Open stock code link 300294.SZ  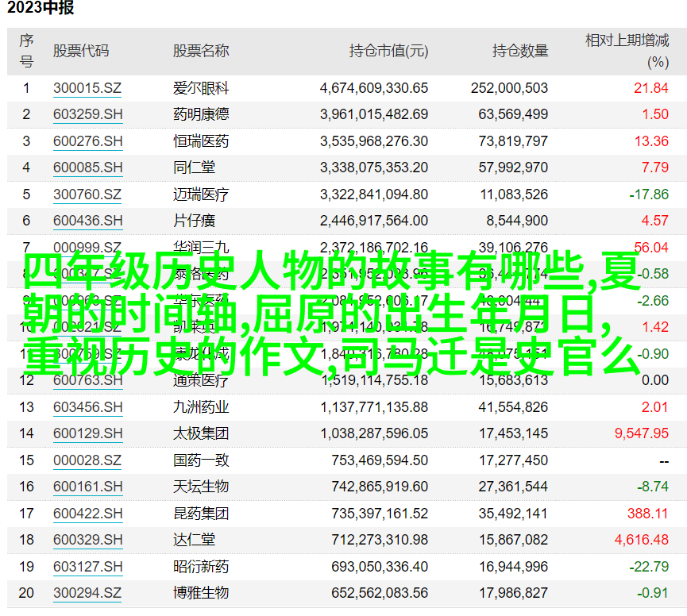(x=87, y=593)
